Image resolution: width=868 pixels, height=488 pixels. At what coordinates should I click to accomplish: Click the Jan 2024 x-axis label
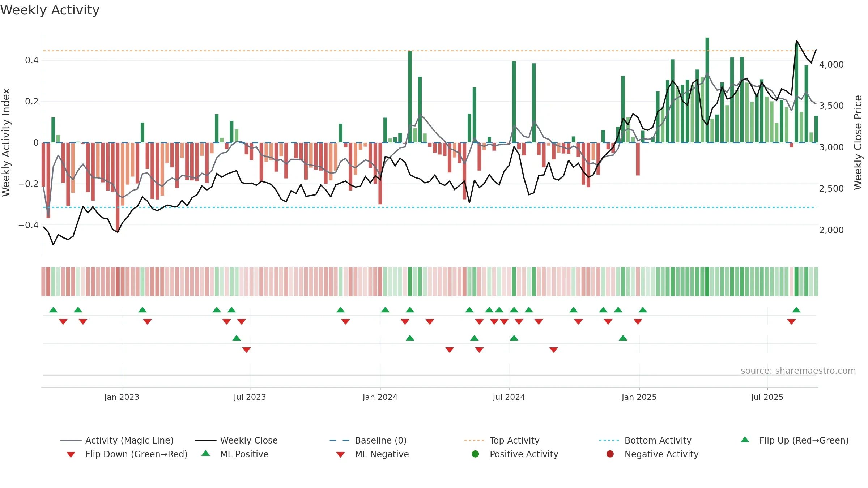pos(380,397)
